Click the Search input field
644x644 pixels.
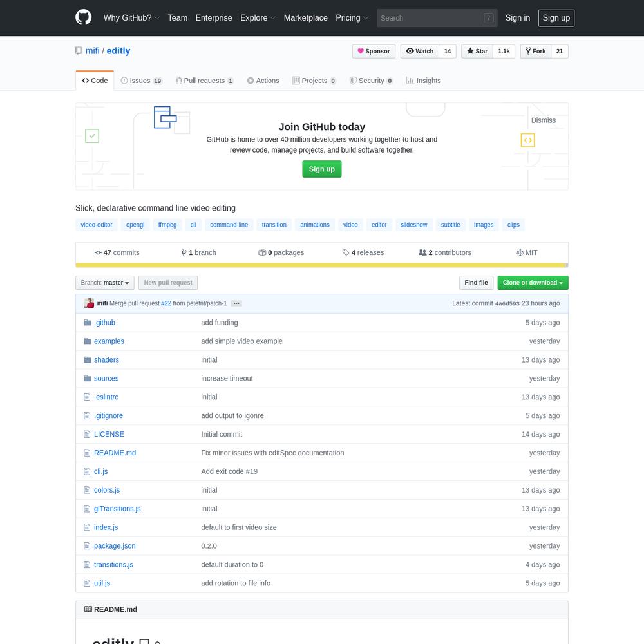click(x=437, y=18)
